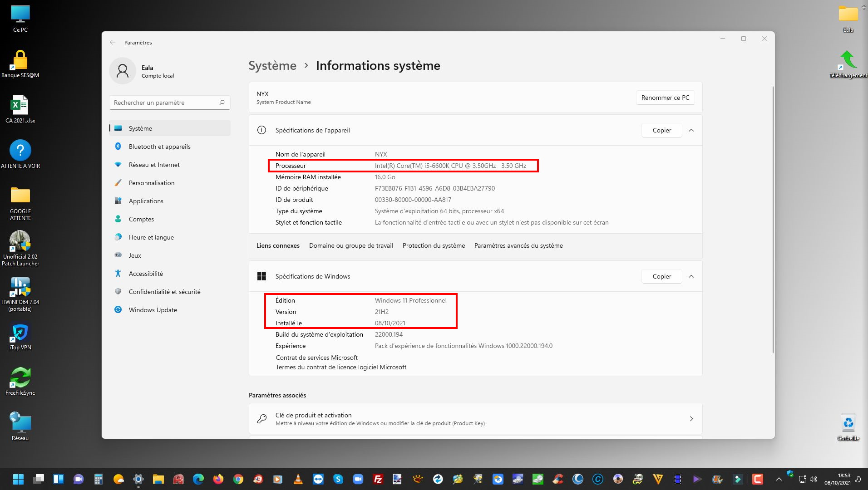Click the Bluetooth et appareils sidebar icon
This screenshot has width=868, height=490.
tap(118, 147)
